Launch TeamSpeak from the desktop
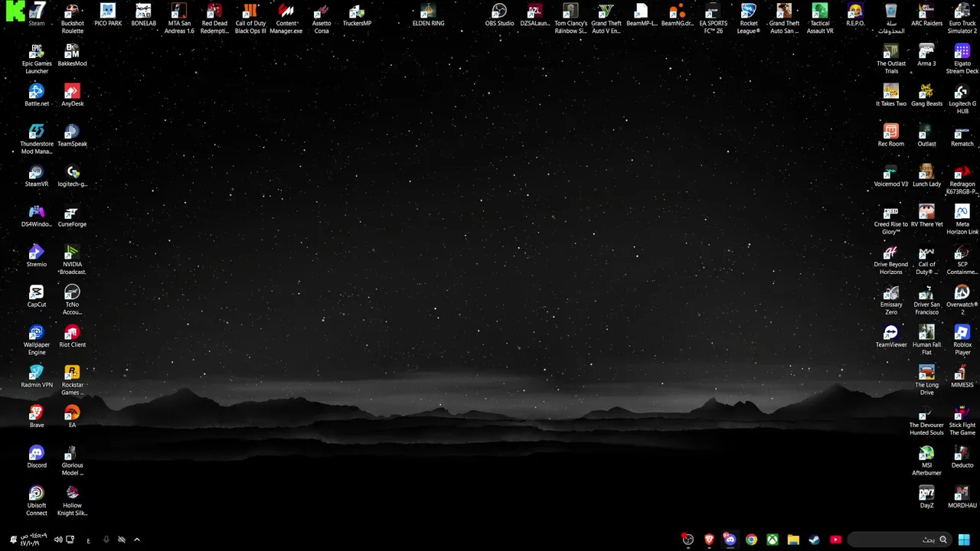This screenshot has width=980, height=551. tap(72, 135)
